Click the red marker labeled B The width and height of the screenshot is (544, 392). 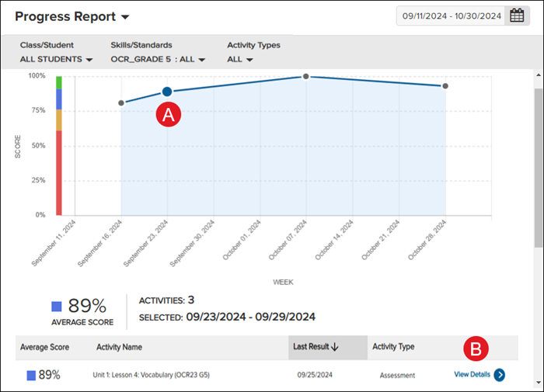(476, 349)
